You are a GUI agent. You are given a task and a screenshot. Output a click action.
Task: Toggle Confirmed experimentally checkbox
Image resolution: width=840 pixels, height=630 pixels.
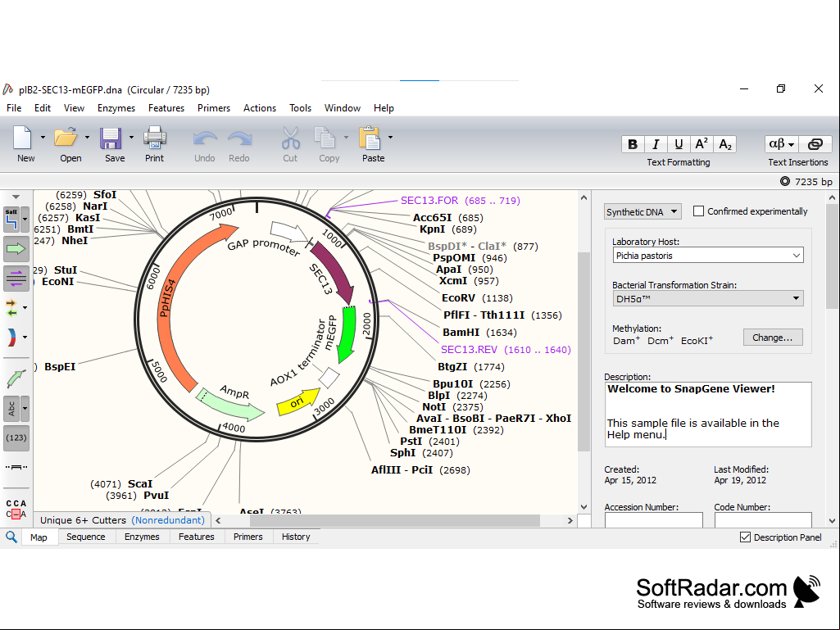click(x=698, y=211)
